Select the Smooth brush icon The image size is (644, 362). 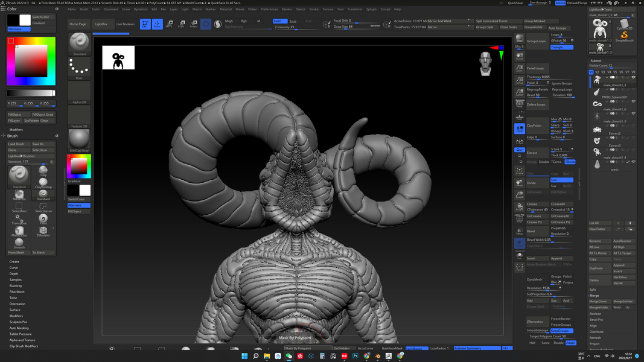point(19,243)
